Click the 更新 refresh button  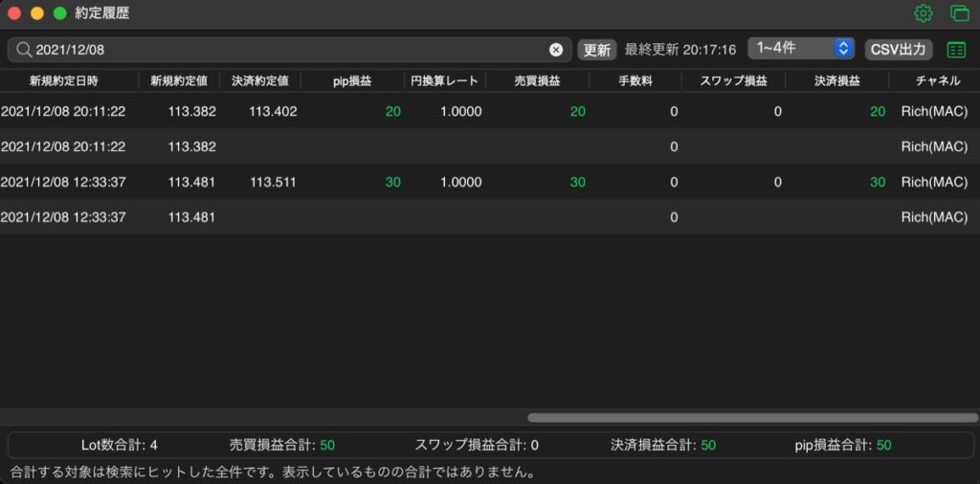597,50
